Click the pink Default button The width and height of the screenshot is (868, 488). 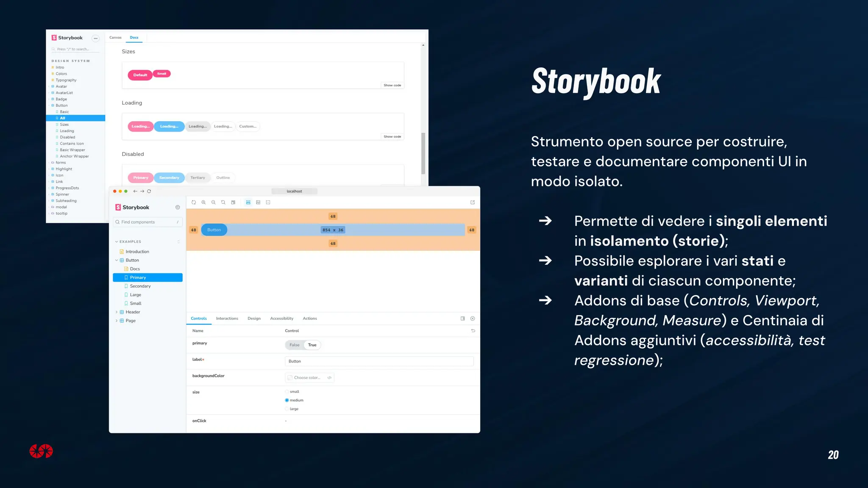point(140,75)
